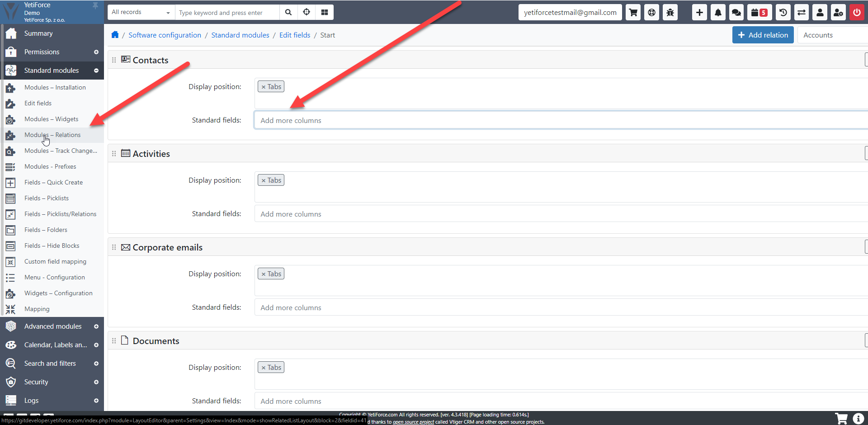The width and height of the screenshot is (868, 425).
Task: Open the Accounts module dropdown
Action: [x=833, y=35]
